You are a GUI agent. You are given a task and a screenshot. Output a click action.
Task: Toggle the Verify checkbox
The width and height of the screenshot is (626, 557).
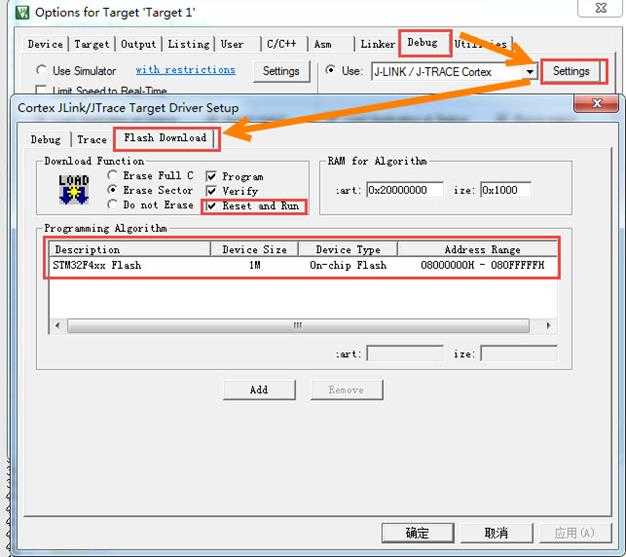(211, 190)
